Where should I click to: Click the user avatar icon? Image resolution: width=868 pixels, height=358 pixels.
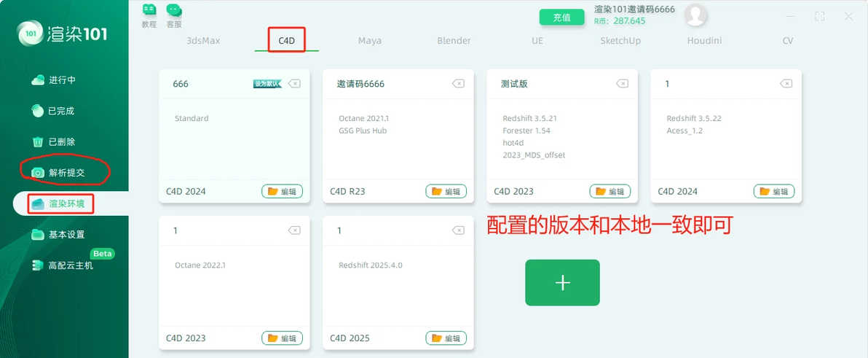[x=696, y=15]
